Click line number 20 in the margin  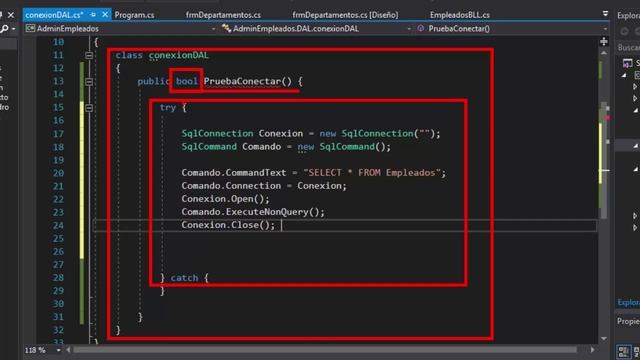pyautogui.click(x=58, y=173)
